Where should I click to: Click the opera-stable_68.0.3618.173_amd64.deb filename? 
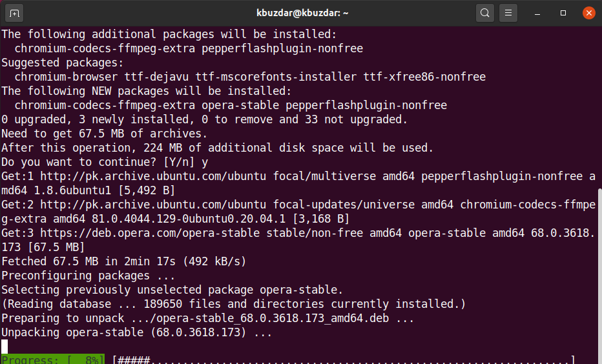tap(273, 318)
